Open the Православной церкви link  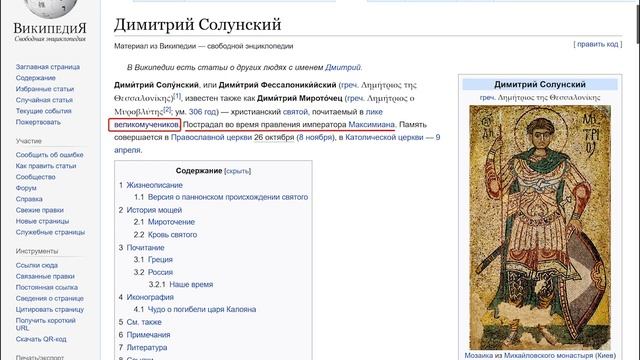click(211, 137)
